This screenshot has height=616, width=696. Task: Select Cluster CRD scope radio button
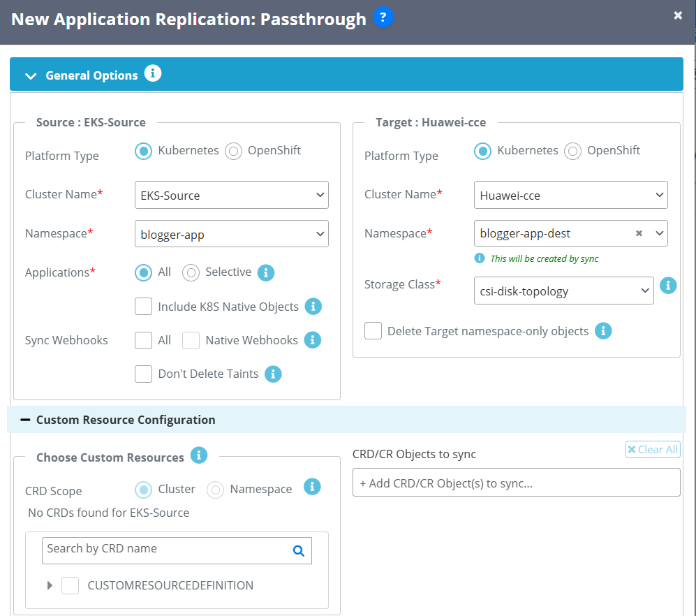click(x=143, y=490)
